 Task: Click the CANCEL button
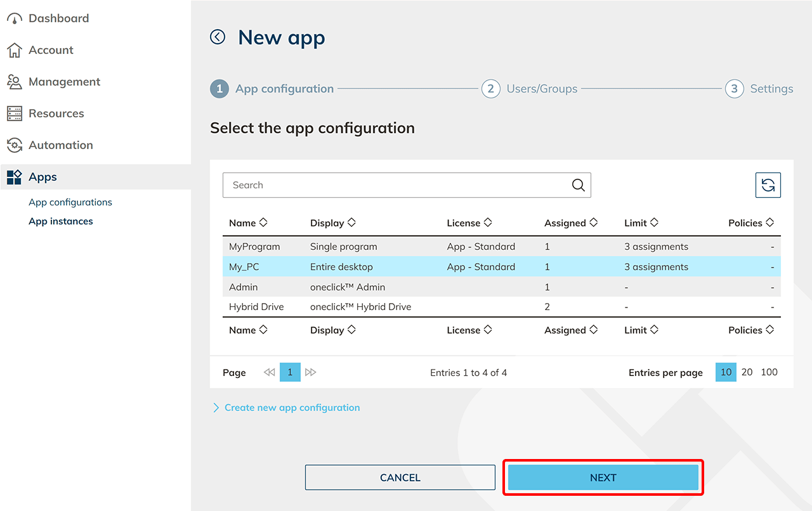click(x=400, y=477)
